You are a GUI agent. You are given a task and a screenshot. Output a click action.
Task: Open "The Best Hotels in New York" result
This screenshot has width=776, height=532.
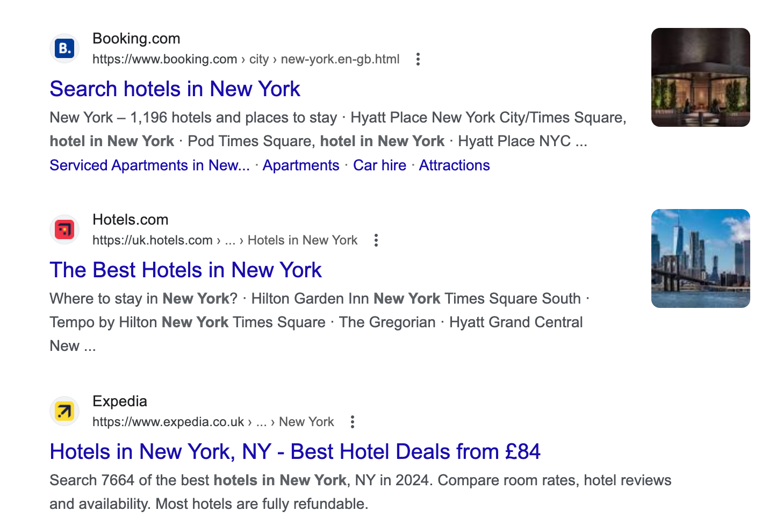pos(185,270)
